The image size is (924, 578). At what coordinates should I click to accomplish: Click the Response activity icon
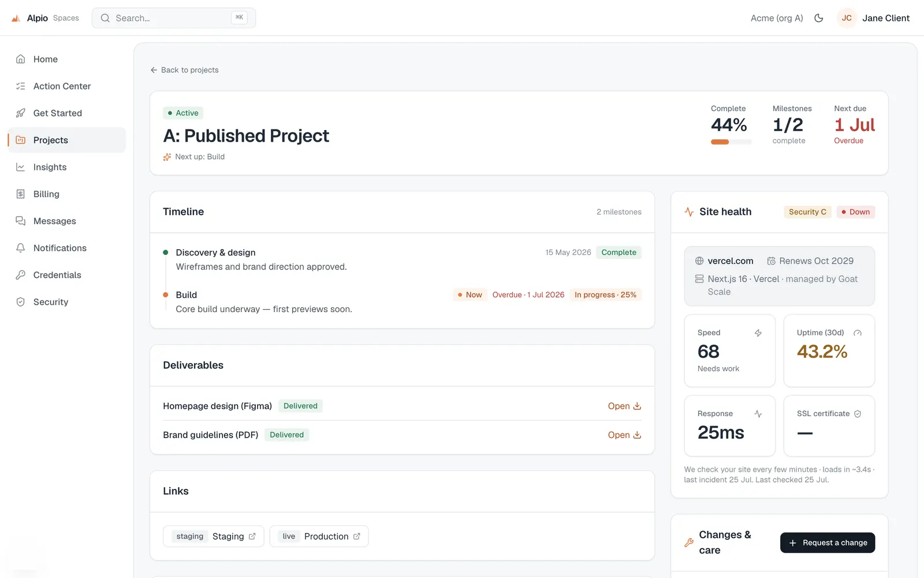[x=758, y=414]
